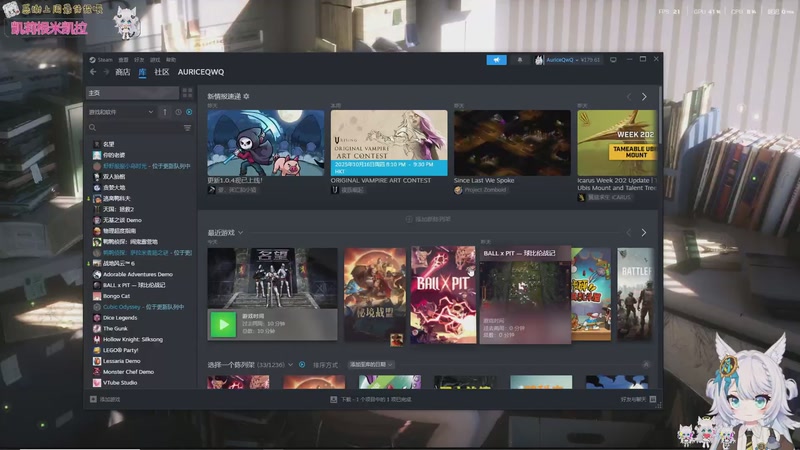The image size is (800, 450).
Task: Go back with the left arrow
Action: pos(93,72)
